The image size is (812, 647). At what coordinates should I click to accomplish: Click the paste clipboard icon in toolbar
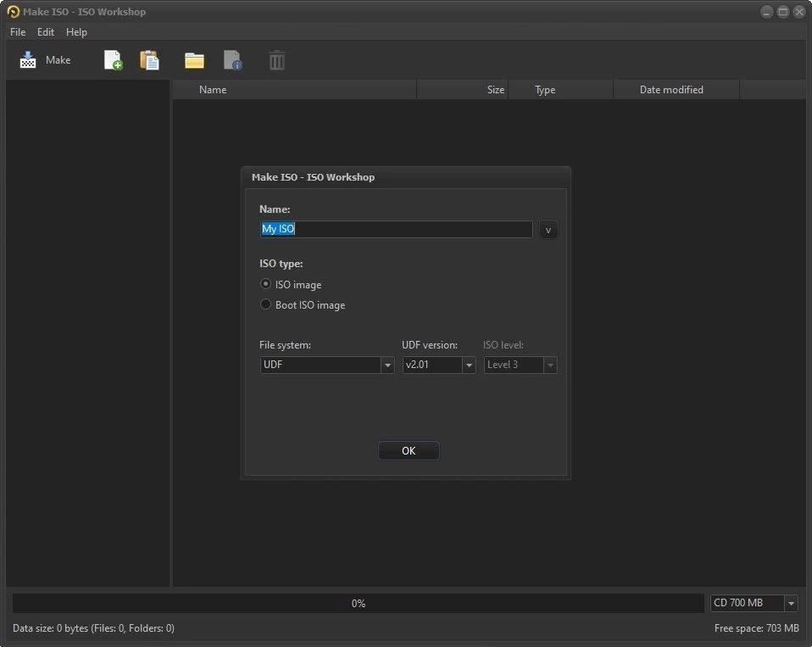pyautogui.click(x=149, y=60)
